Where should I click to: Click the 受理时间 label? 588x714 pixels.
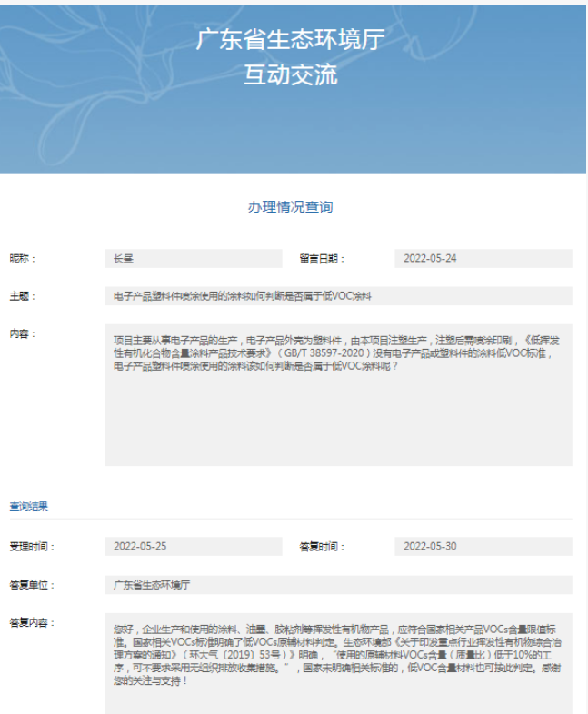tap(33, 547)
